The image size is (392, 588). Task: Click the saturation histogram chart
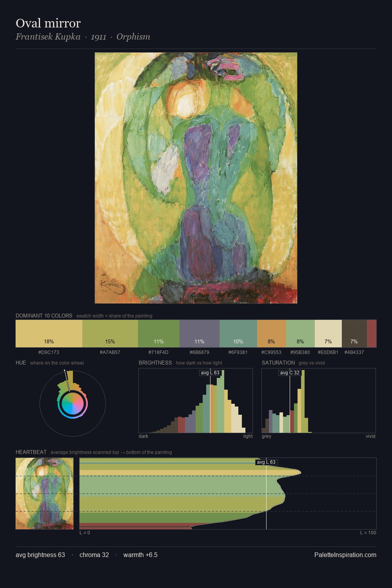(x=319, y=401)
